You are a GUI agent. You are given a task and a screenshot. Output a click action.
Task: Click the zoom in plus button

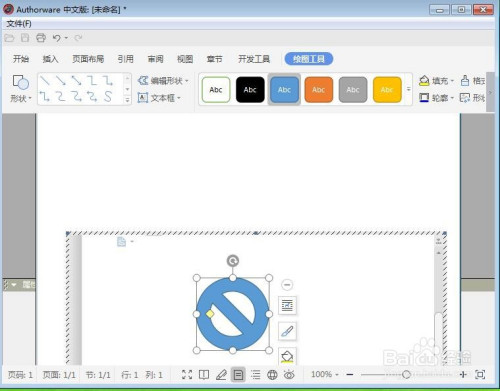click(x=463, y=375)
